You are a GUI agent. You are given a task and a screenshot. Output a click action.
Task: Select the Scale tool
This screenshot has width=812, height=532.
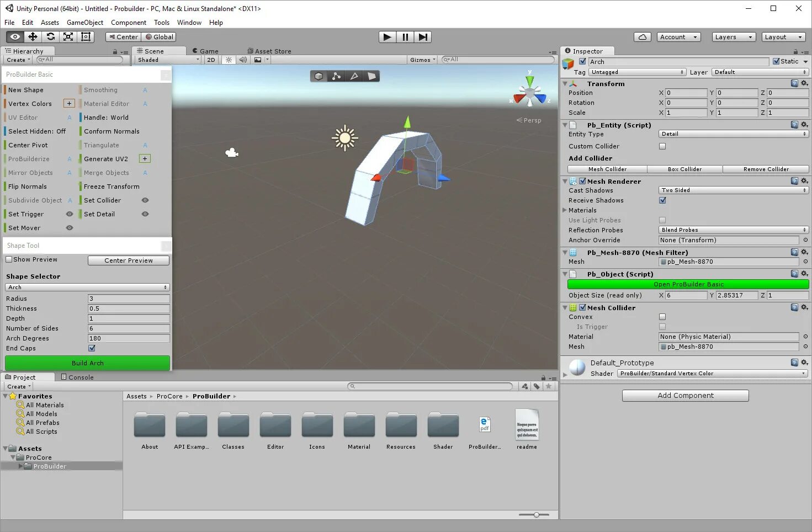pyautogui.click(x=68, y=37)
